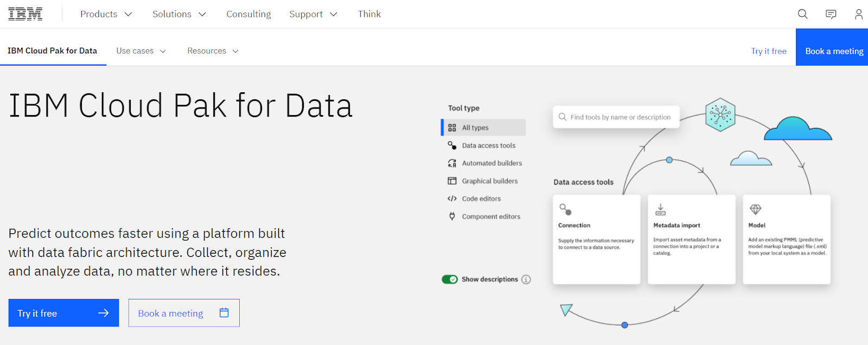This screenshot has height=345, width=868.
Task: Click the arrow icon on Try it free button
Action: click(x=103, y=313)
